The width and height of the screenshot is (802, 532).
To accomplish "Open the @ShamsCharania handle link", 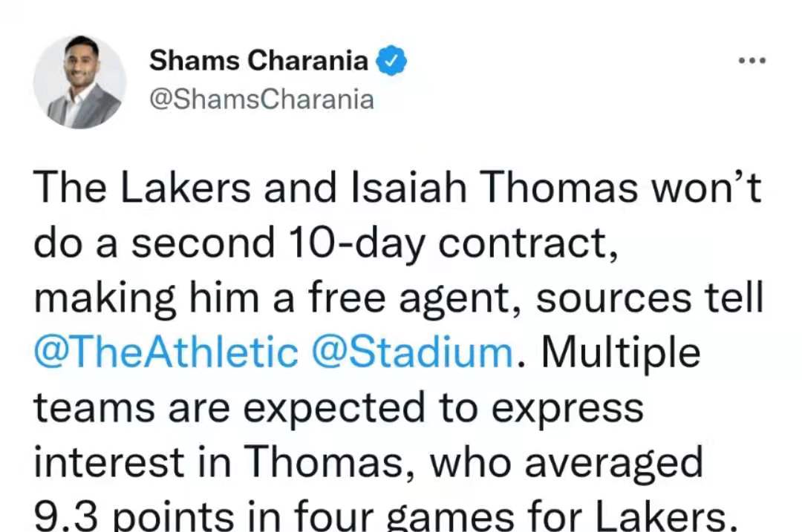I will coord(261,99).
